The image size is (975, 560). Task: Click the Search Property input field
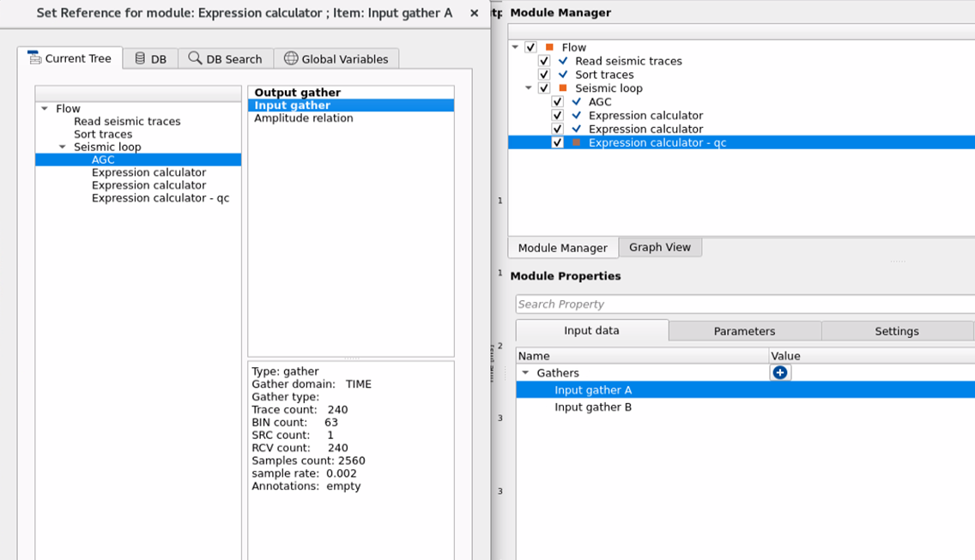click(x=743, y=304)
